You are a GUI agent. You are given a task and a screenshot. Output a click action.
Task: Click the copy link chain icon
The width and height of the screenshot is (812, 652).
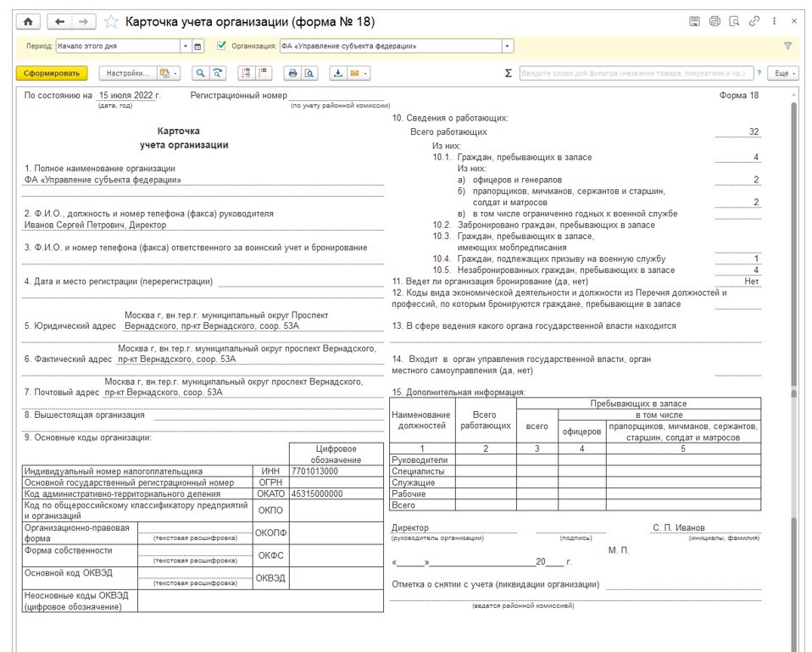[754, 21]
